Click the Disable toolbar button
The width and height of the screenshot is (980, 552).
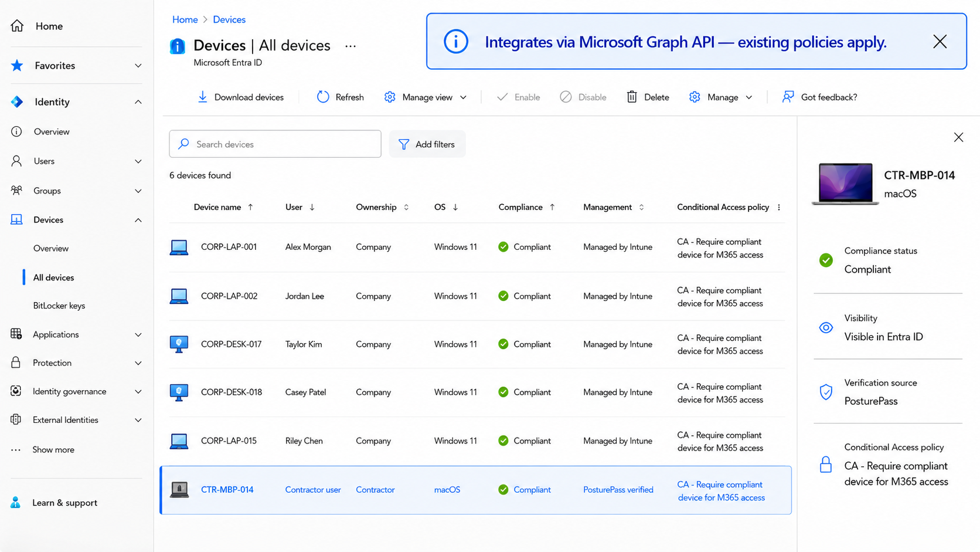(x=583, y=97)
